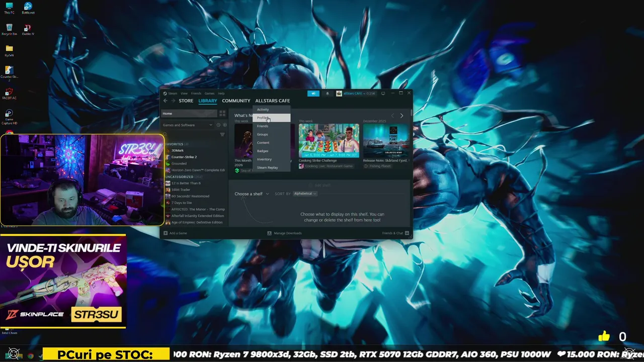Open Friends & Chat icon
This screenshot has width=644, height=362.
(407, 233)
